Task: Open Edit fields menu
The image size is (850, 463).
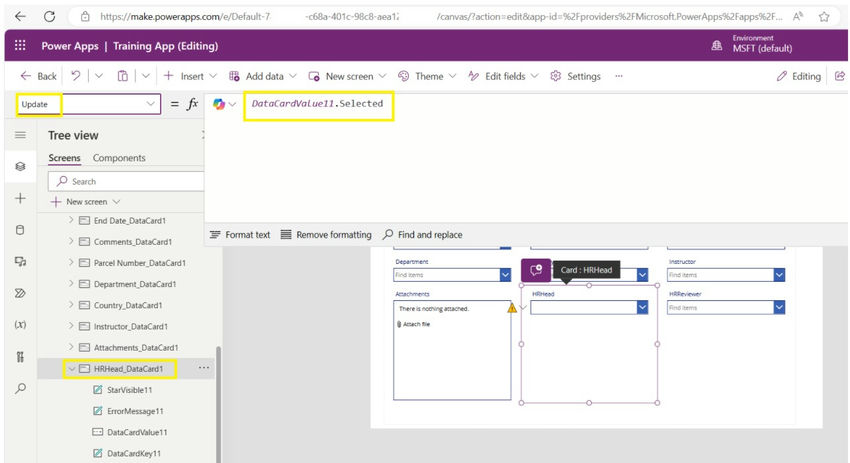Action: point(504,76)
